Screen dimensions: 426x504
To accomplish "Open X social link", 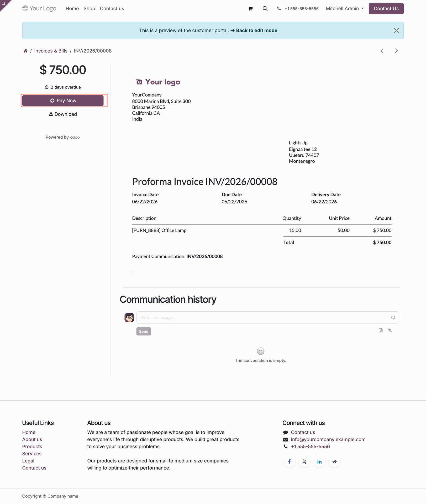I will [x=304, y=462].
